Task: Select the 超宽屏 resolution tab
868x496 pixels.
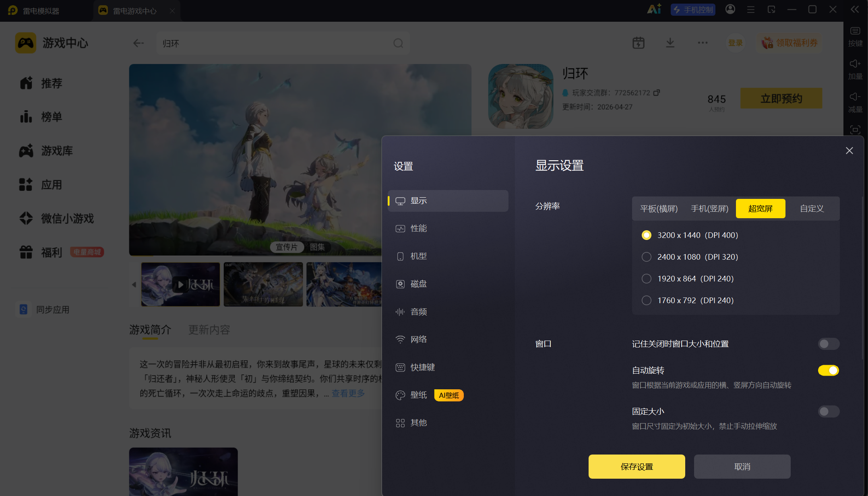Action: click(x=761, y=209)
